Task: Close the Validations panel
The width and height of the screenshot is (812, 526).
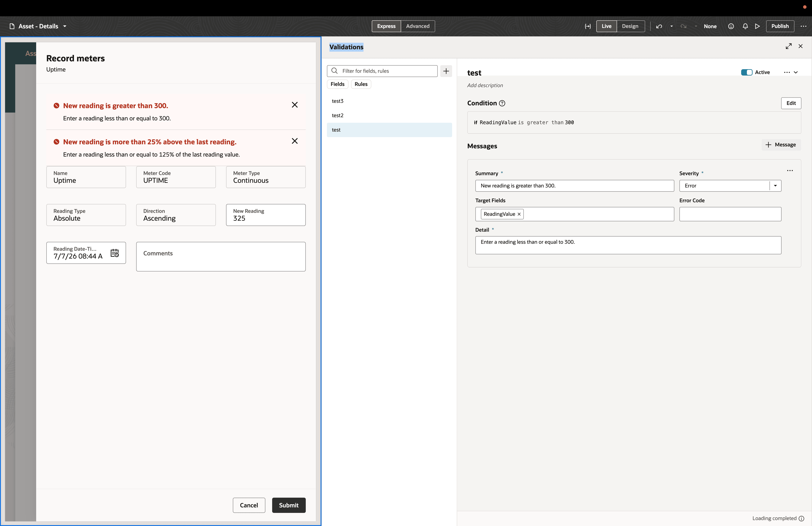Action: tap(800, 46)
